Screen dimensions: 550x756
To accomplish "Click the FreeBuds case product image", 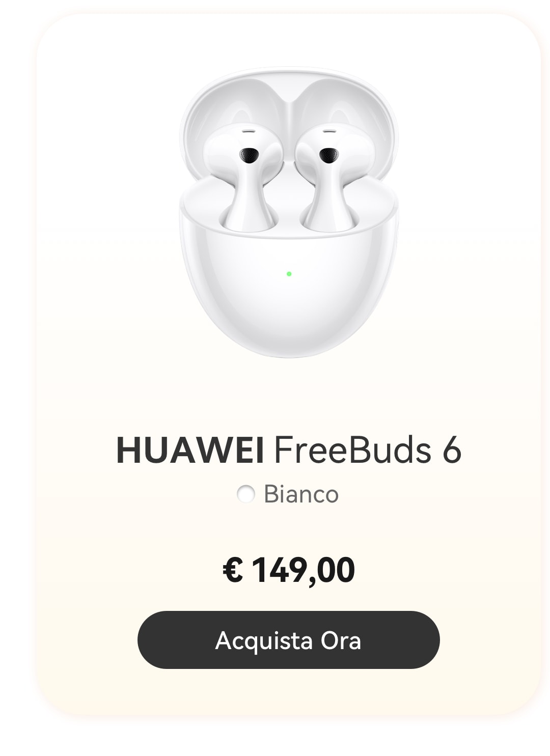I will click(289, 213).
